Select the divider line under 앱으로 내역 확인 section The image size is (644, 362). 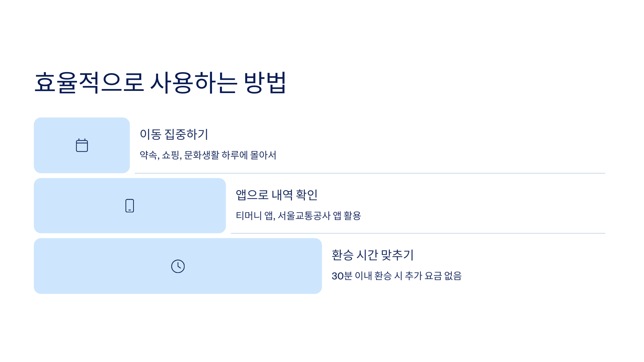[418, 233]
